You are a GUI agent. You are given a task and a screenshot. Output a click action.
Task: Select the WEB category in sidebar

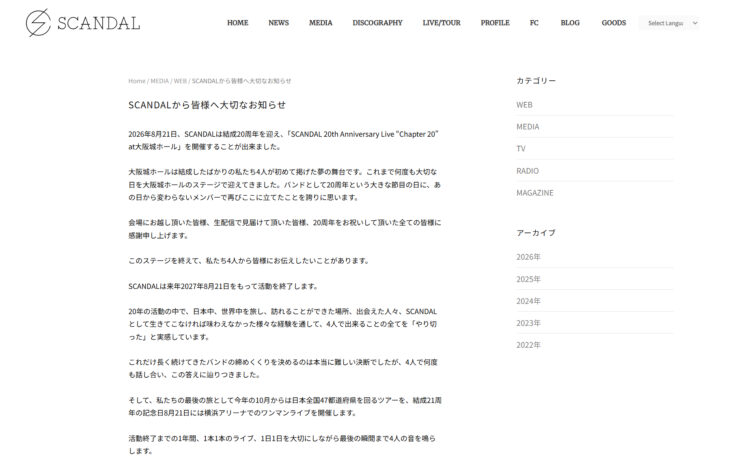pyautogui.click(x=524, y=105)
